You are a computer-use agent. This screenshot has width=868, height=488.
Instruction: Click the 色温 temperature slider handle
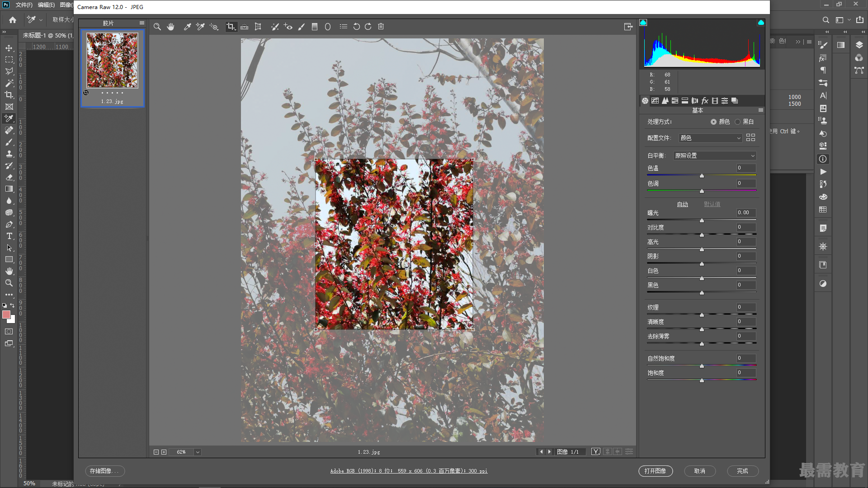point(702,176)
